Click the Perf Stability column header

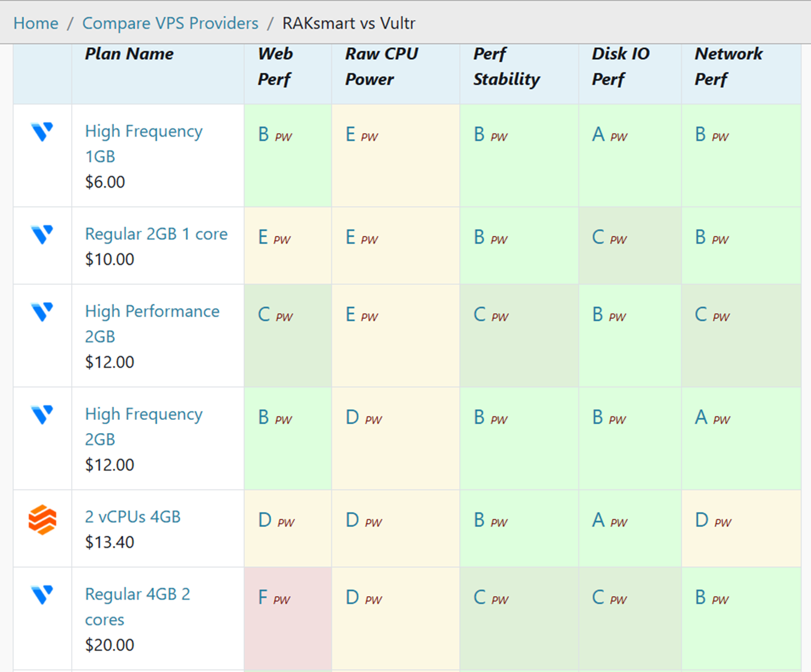click(x=506, y=66)
